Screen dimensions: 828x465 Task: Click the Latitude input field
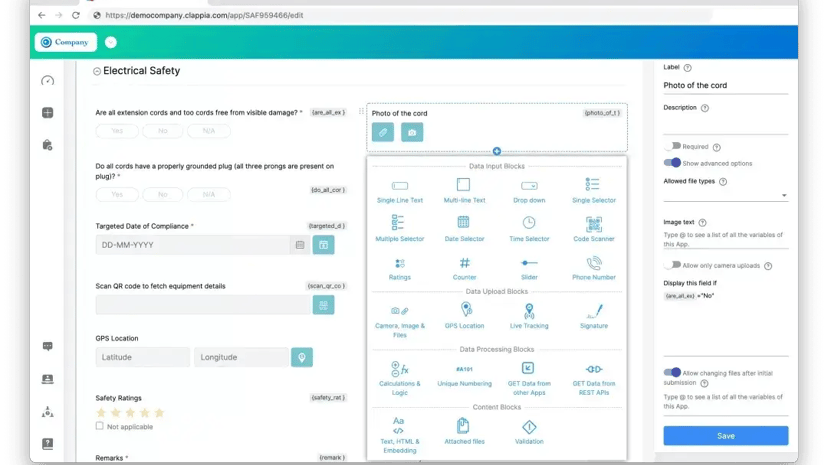(143, 357)
